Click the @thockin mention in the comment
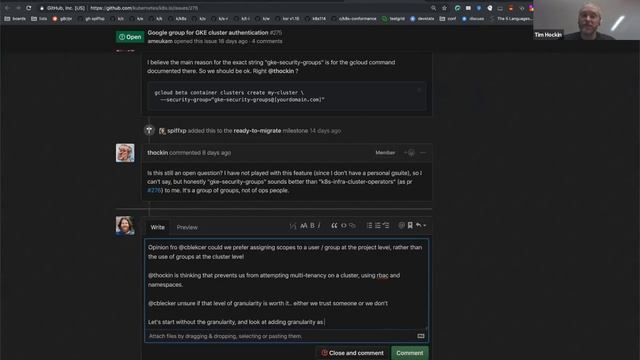The width and height of the screenshot is (640, 360). [x=281, y=71]
